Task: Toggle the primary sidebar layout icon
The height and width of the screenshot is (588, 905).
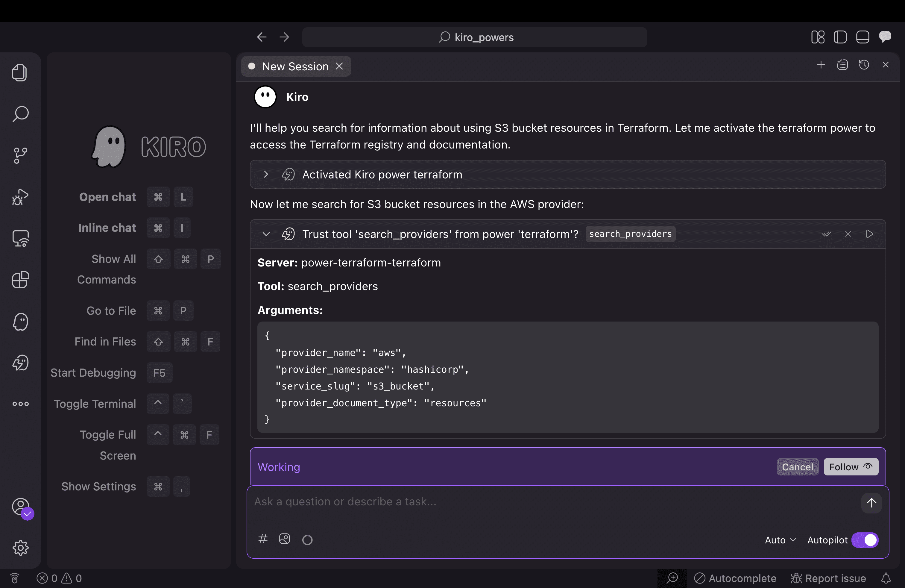Action: 840,37
